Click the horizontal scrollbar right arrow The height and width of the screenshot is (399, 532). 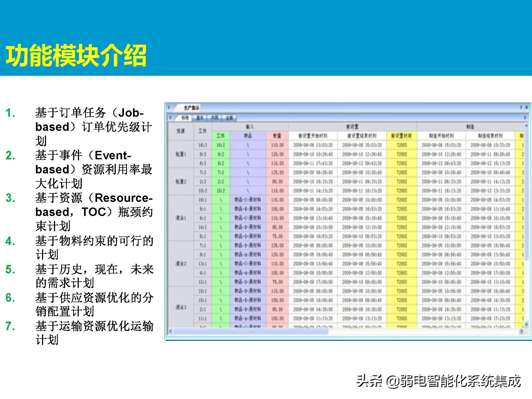[521, 331]
